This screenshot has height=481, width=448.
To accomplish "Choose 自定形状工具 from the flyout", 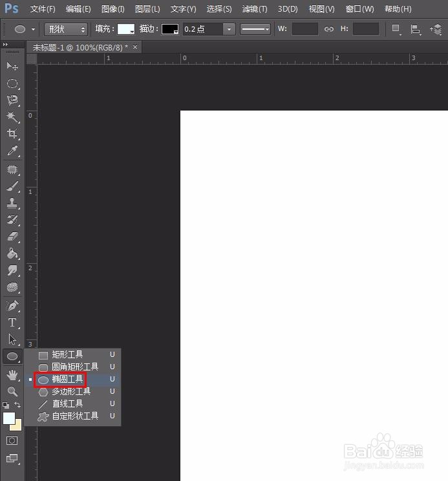I will click(x=72, y=416).
